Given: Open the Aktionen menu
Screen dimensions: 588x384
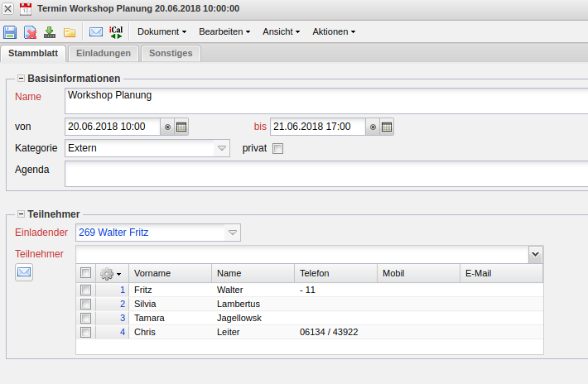Looking at the screenshot, I should point(334,31).
